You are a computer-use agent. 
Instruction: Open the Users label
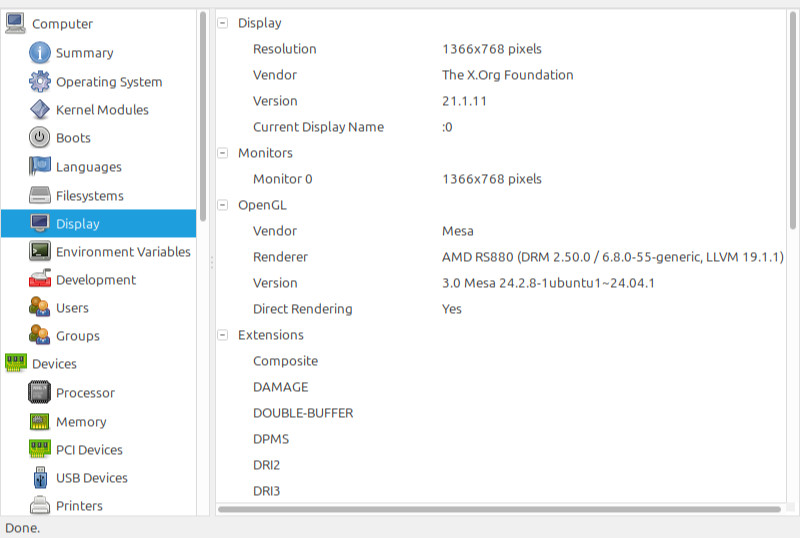(72, 308)
